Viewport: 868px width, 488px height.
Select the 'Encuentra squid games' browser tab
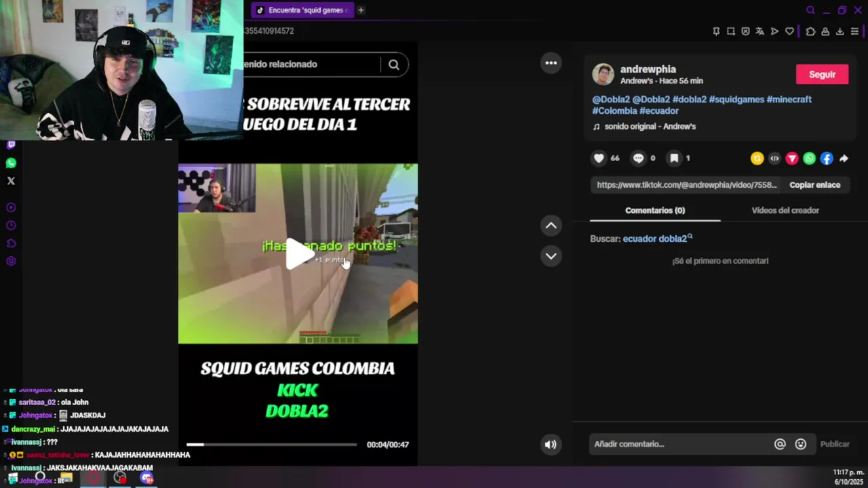[x=302, y=10]
